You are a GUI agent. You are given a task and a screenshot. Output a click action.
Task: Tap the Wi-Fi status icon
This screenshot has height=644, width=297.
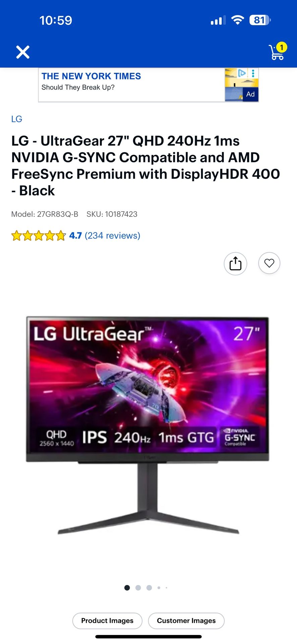pos(238,20)
